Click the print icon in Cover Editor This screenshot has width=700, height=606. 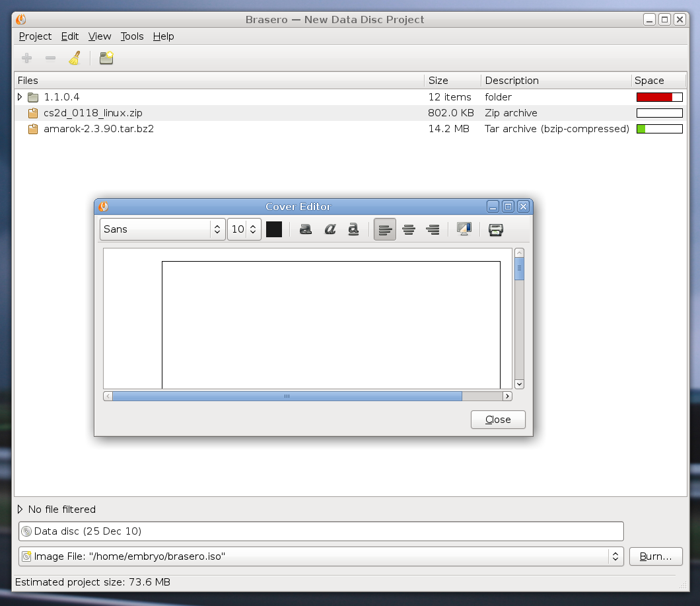click(495, 230)
